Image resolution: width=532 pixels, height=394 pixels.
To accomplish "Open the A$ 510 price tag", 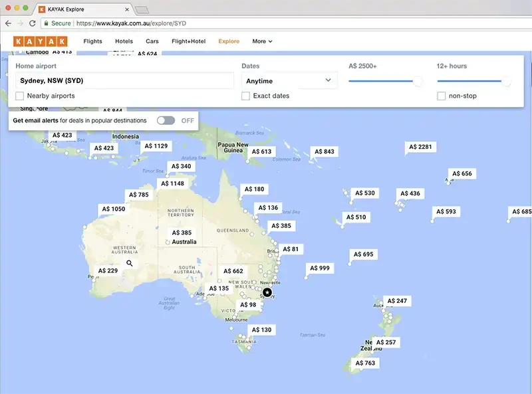I will [356, 217].
